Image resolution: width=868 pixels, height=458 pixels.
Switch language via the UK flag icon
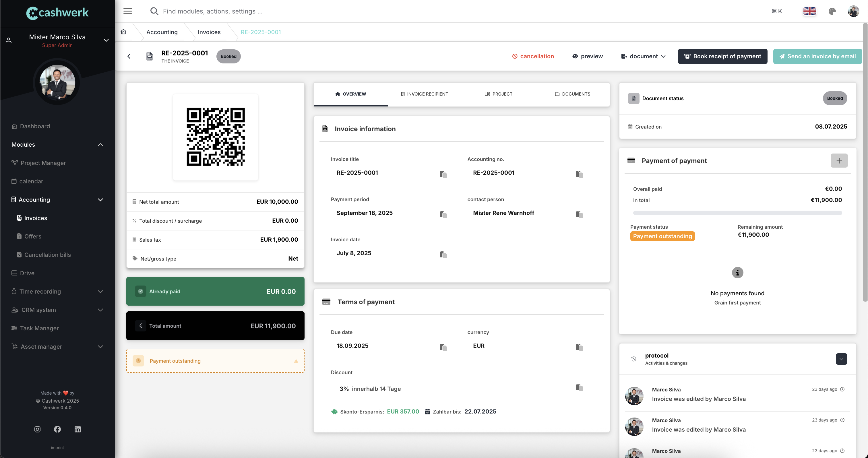tap(809, 11)
